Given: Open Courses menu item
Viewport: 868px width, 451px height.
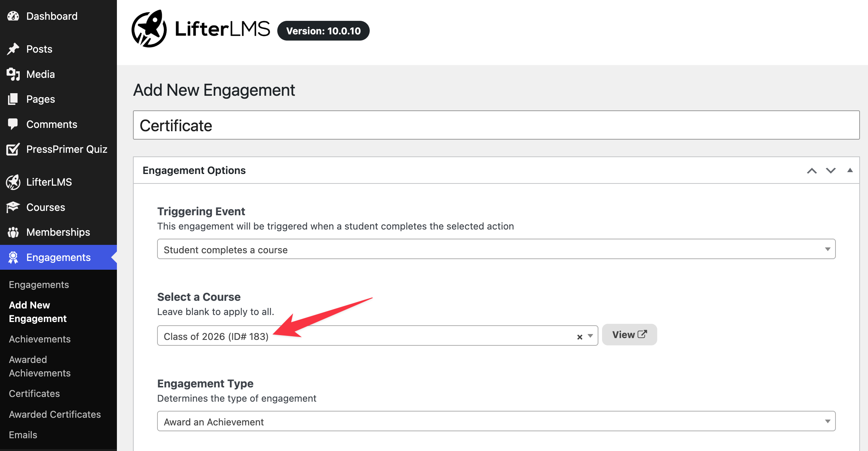Looking at the screenshot, I should click(58, 207).
